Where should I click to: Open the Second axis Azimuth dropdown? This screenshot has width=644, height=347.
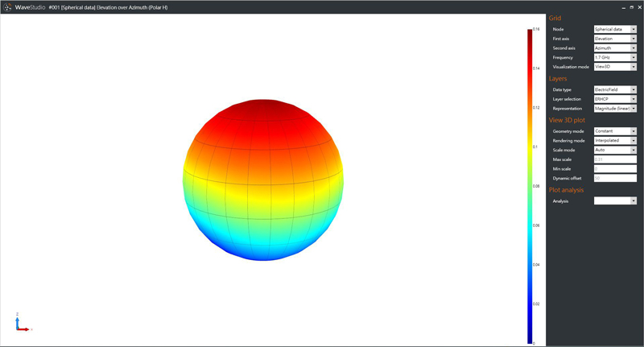615,48
